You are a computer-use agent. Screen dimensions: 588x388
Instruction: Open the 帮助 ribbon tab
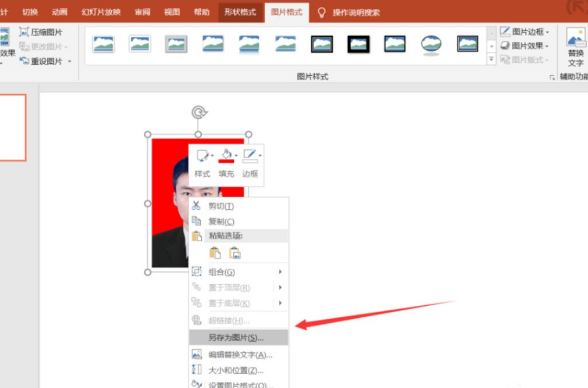(x=201, y=12)
